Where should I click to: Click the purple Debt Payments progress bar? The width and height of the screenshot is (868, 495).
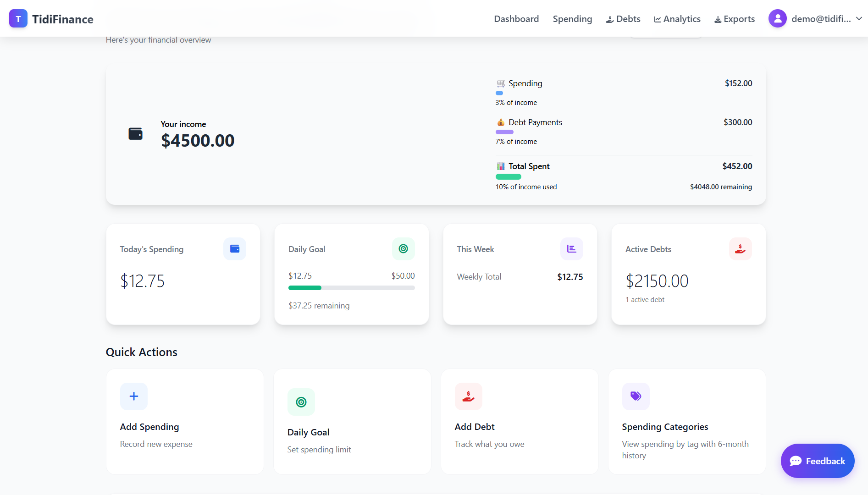coord(504,132)
